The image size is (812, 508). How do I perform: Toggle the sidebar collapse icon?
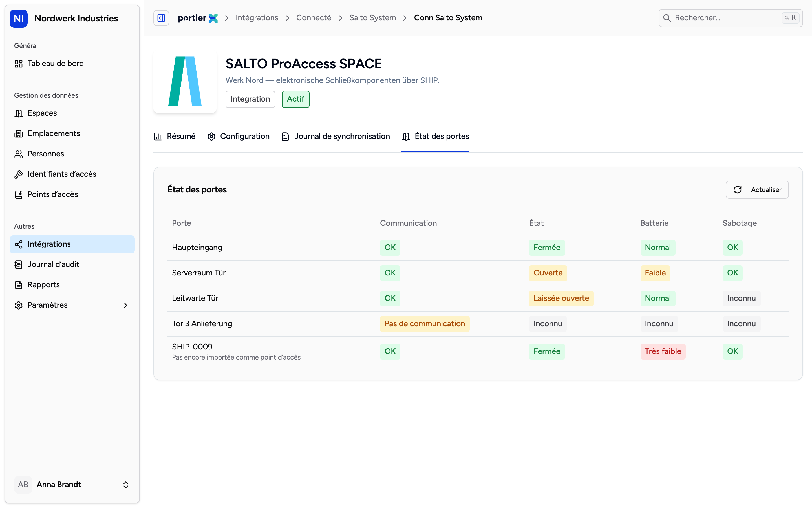coord(161,18)
